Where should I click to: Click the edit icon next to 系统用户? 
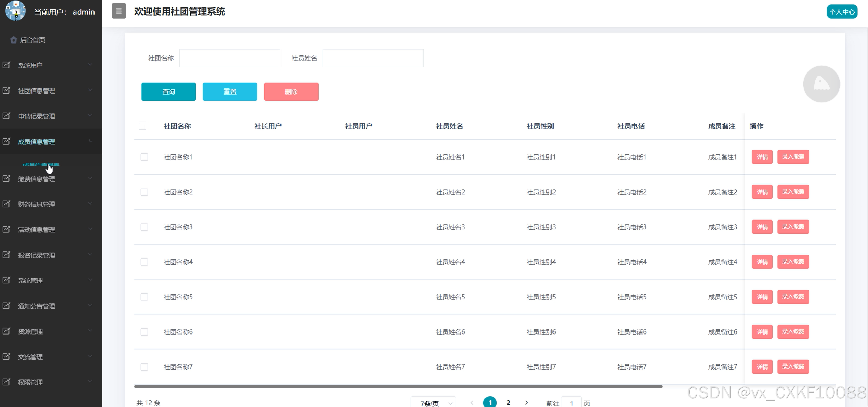tap(6, 65)
